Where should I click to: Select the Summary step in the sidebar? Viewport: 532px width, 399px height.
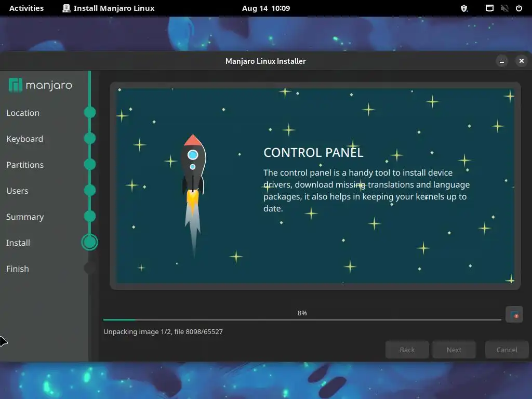point(25,217)
